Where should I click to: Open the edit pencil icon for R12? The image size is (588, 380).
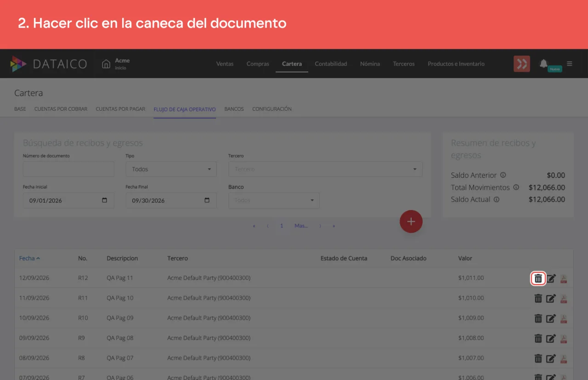[x=551, y=278]
